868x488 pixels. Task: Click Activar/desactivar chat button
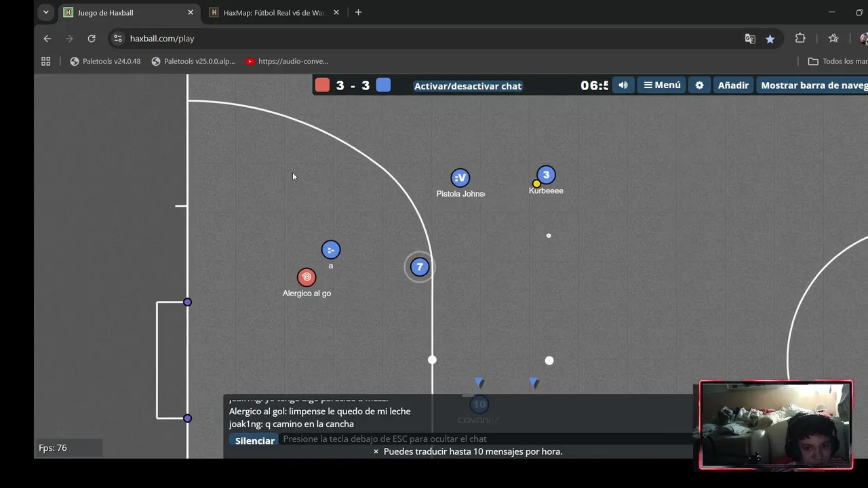(468, 86)
